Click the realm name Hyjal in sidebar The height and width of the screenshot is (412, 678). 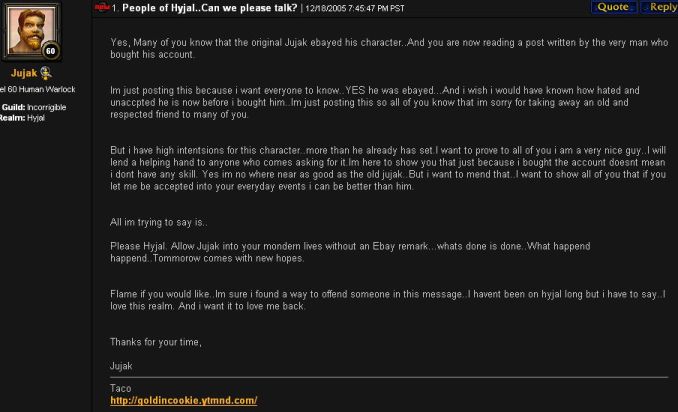tap(36, 118)
